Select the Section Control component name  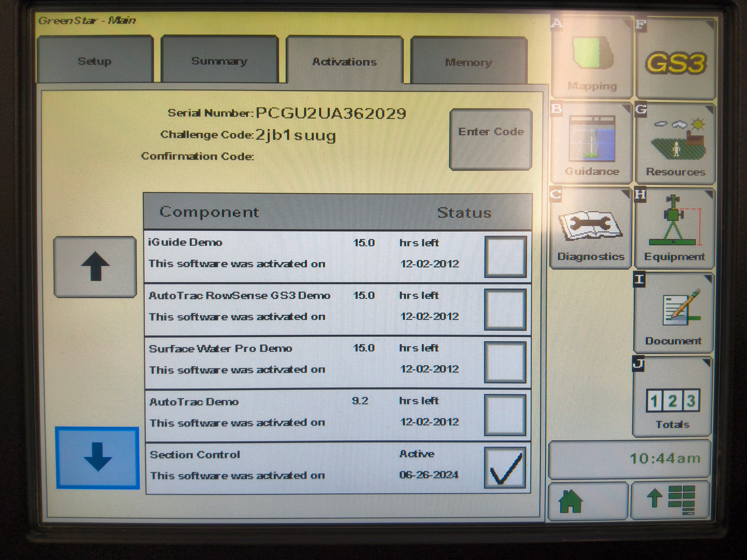[195, 455]
